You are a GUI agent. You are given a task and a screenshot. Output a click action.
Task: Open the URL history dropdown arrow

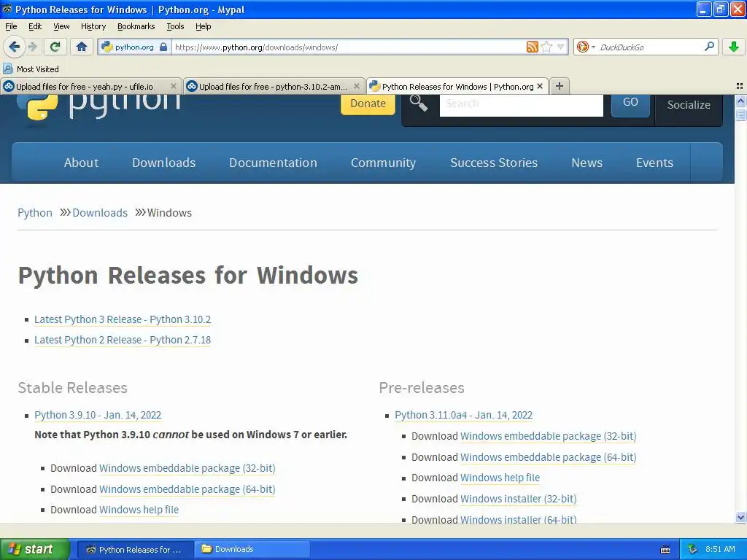click(561, 47)
